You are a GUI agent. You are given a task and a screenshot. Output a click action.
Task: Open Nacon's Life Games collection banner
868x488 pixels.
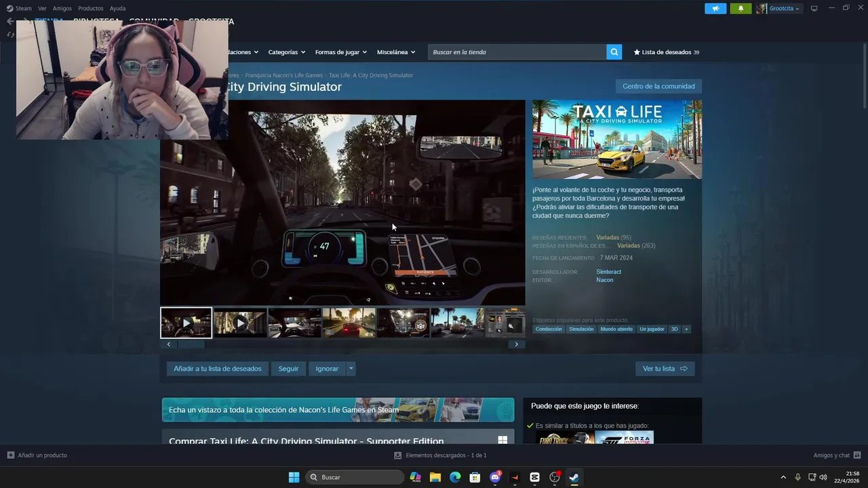coord(338,410)
